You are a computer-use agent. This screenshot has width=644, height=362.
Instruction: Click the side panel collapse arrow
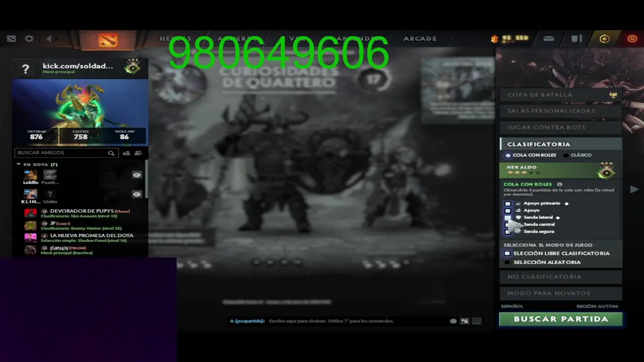click(634, 189)
